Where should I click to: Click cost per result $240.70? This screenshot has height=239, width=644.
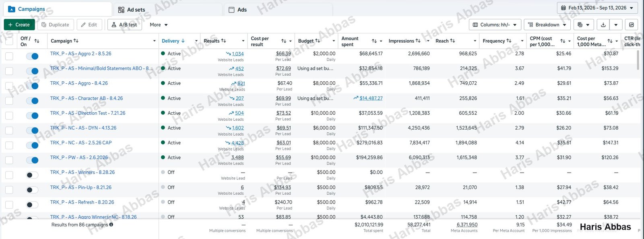283,202
